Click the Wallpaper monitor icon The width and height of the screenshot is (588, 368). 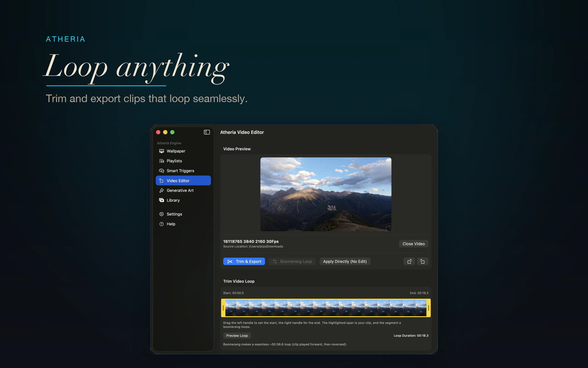pyautogui.click(x=161, y=151)
